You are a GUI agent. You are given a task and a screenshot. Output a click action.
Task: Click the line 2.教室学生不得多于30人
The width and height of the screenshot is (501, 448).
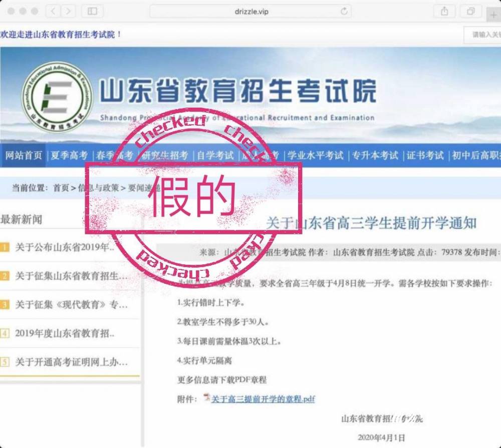pyautogui.click(x=223, y=322)
